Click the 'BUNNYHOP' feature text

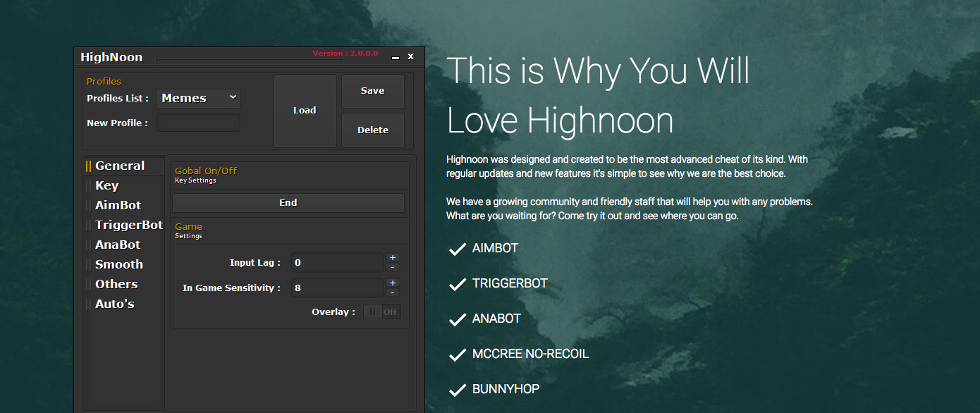506,389
